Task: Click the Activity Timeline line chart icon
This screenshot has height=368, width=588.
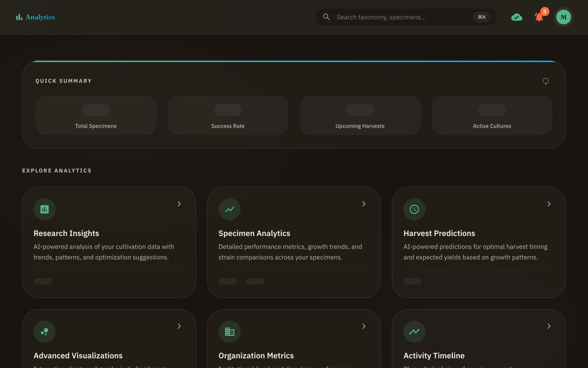Action: click(x=414, y=332)
